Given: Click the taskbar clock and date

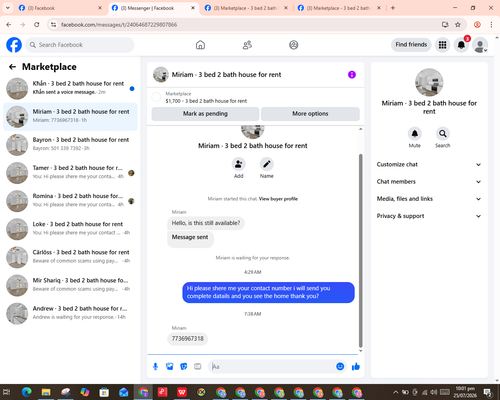Looking at the screenshot, I should tap(465, 392).
